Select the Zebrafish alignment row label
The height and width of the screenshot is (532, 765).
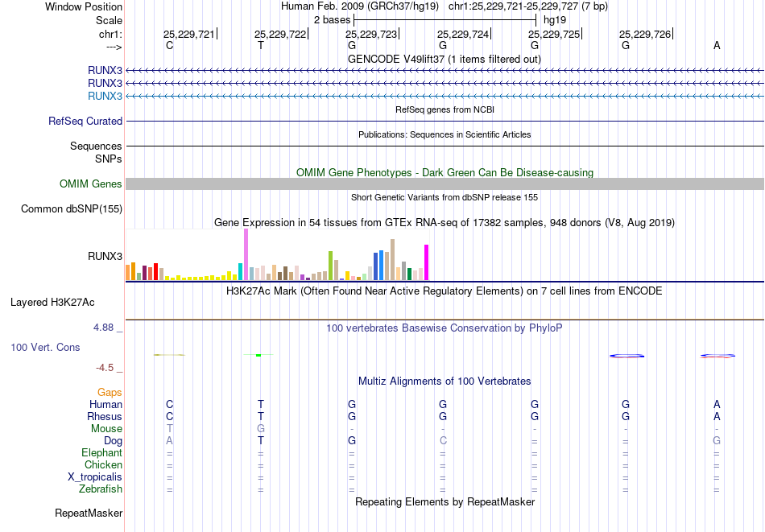[101, 489]
